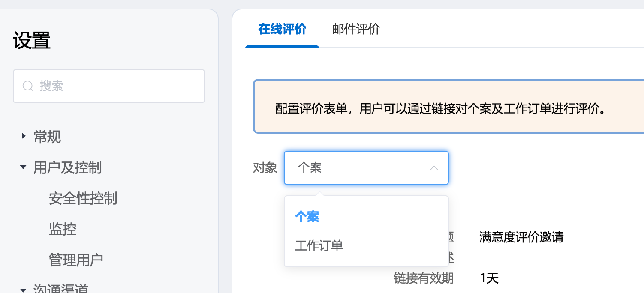644x293 pixels.
Task: Select the 常规 settings category label
Action: [47, 137]
